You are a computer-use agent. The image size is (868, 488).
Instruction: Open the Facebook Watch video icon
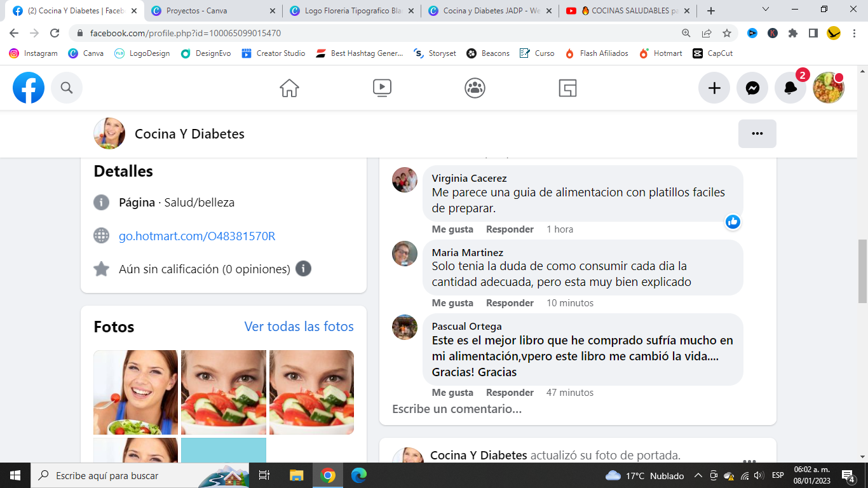(382, 88)
